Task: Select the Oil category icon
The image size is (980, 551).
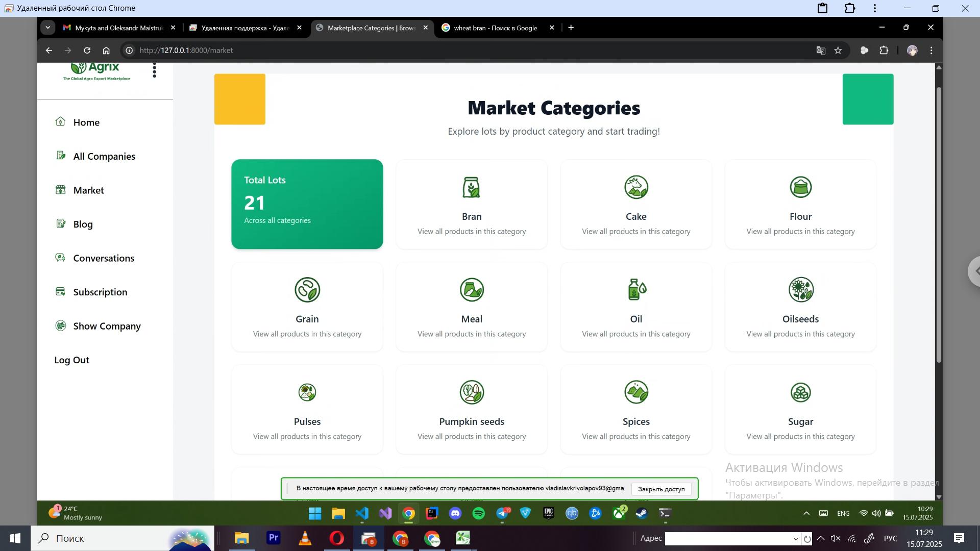Action: tap(635, 289)
